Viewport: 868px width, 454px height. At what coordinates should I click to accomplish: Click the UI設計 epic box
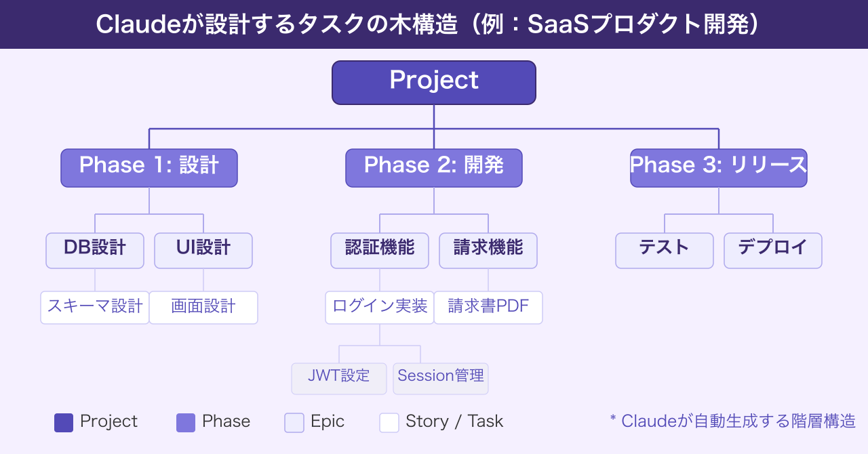[x=203, y=250]
